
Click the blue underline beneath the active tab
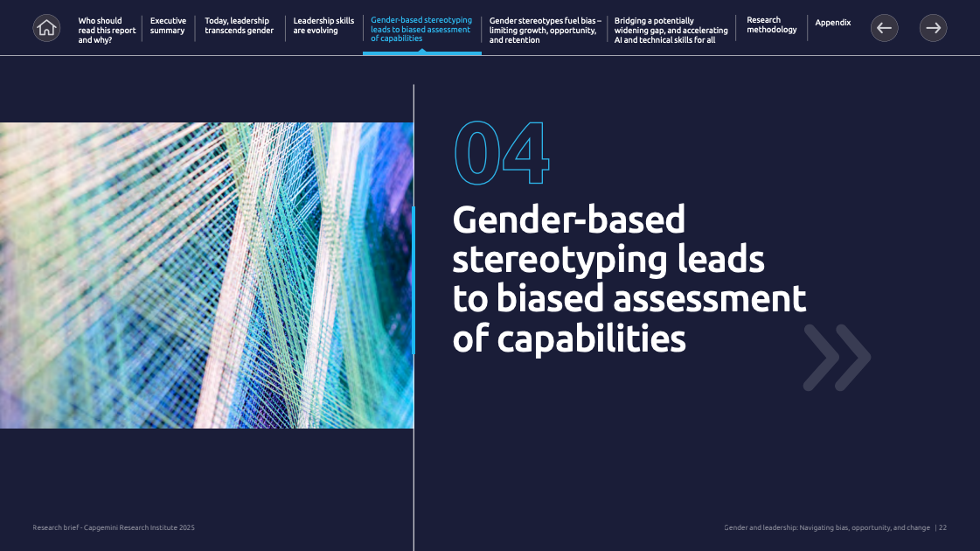coord(421,53)
